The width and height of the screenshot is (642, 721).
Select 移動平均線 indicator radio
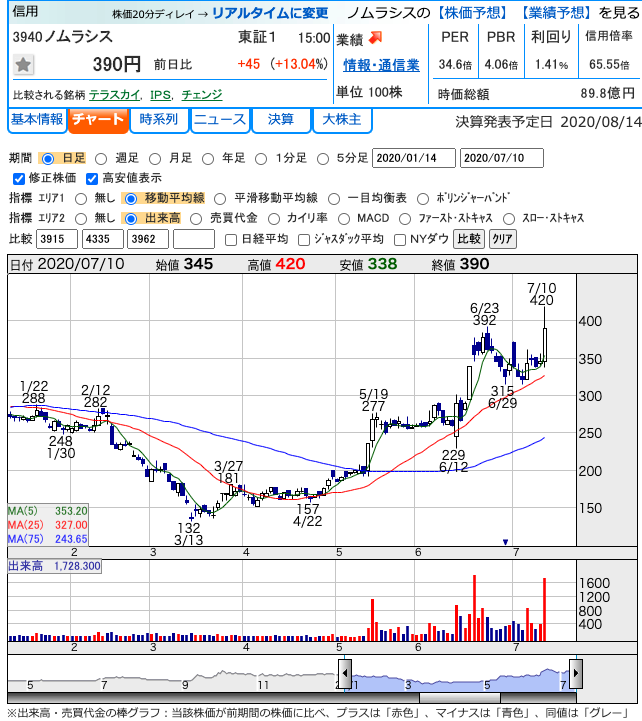click(131, 199)
